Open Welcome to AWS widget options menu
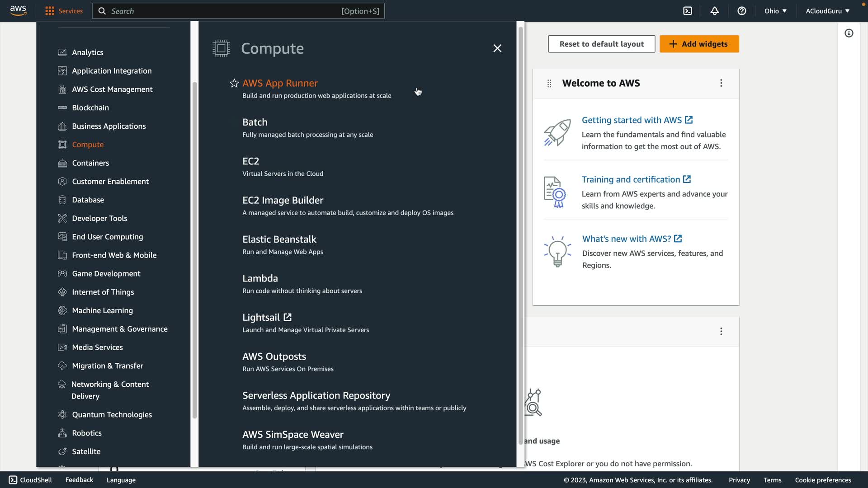The height and width of the screenshot is (488, 868). [x=721, y=83]
